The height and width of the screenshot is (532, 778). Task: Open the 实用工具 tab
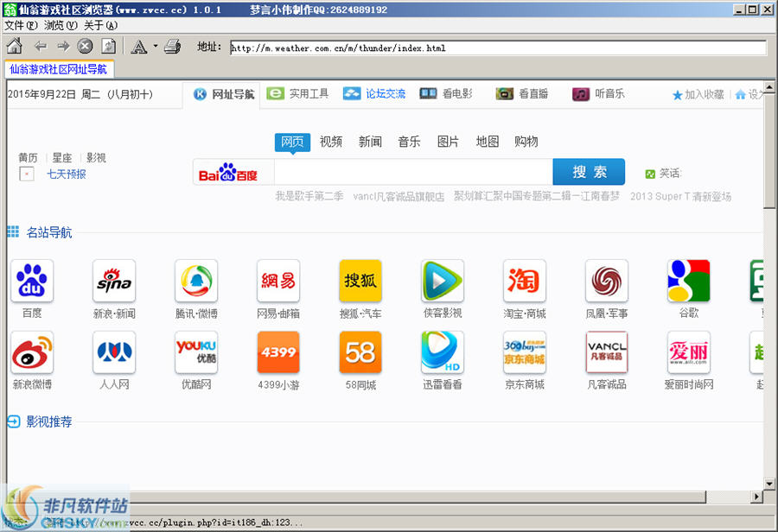[297, 94]
